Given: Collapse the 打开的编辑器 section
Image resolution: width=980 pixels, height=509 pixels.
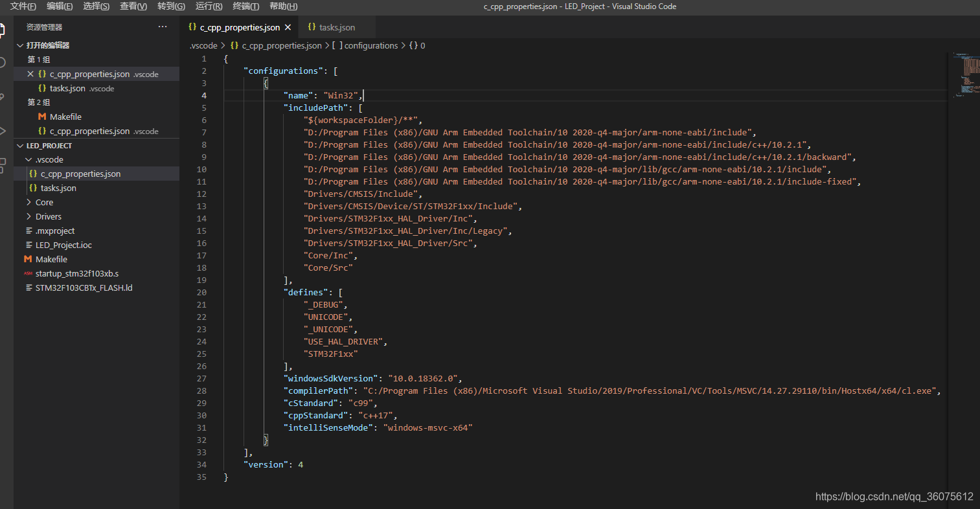Looking at the screenshot, I should pyautogui.click(x=20, y=45).
